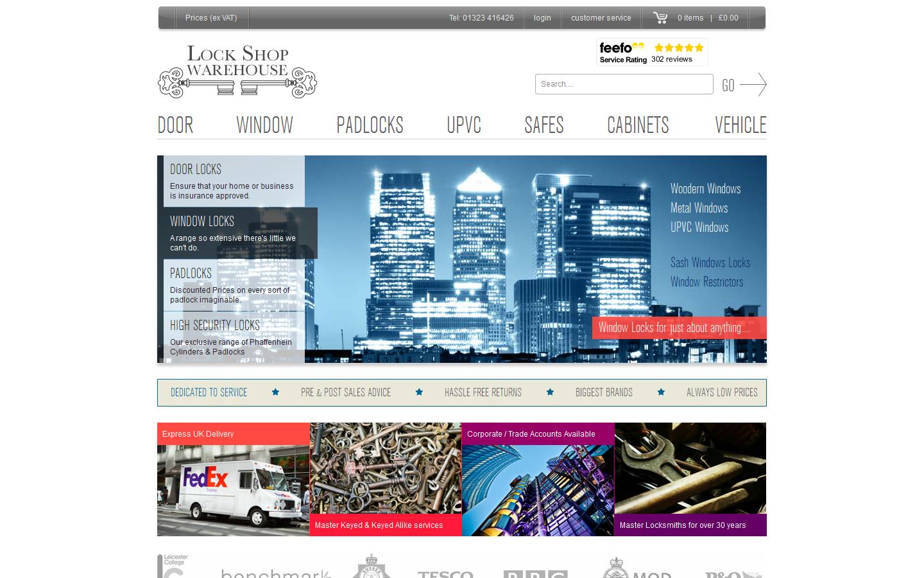Click the login button
The height and width of the screenshot is (578, 924).
[x=542, y=18]
